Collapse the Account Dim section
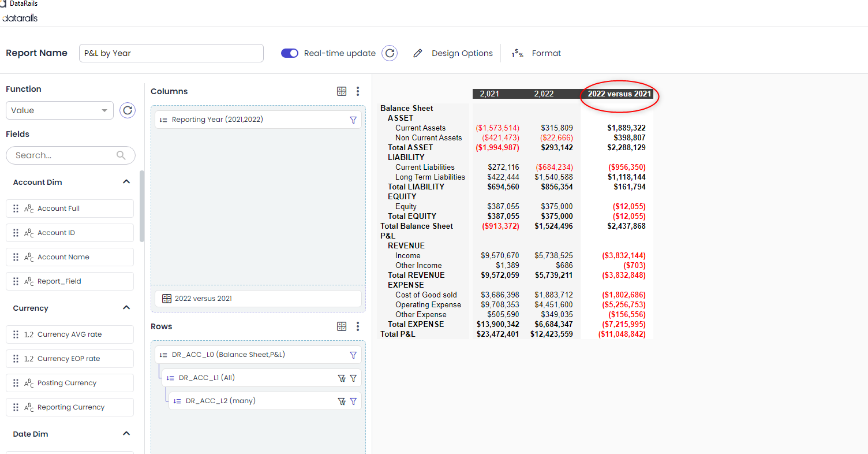 pos(126,182)
